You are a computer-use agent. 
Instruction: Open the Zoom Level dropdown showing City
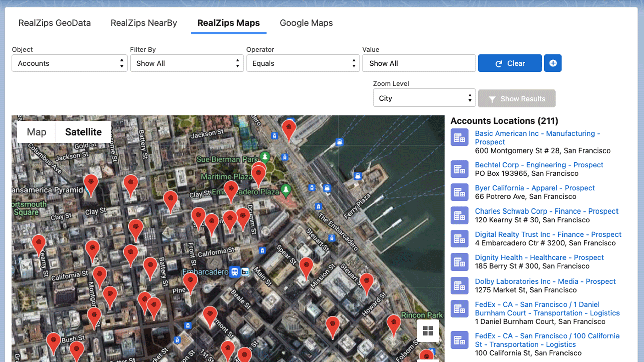click(424, 98)
